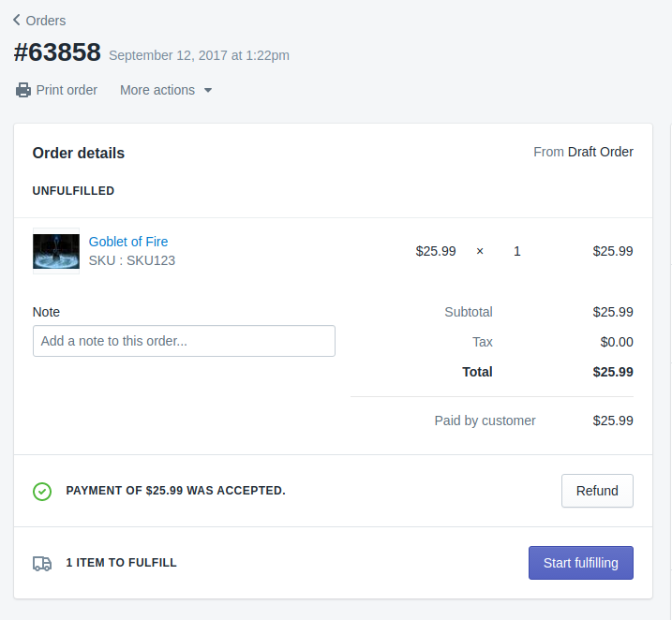Click the order number #63858 heading

point(57,52)
